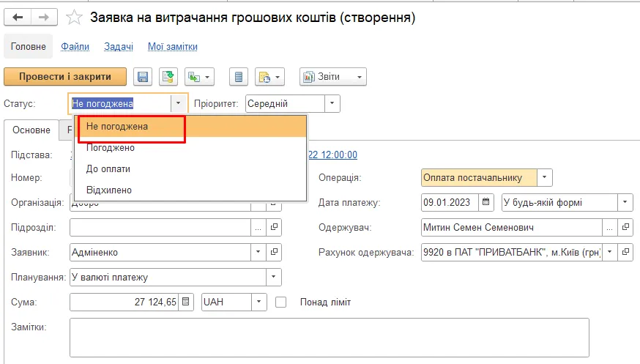Viewport: 640px width, 364px height.
Task: Choose Підрозділ via ellipsis button
Action: pos(258,227)
